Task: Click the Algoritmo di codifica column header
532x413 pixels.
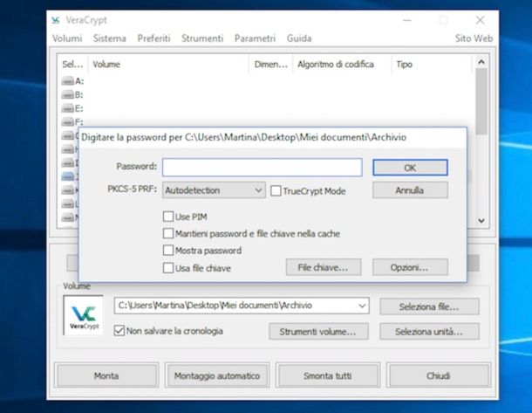Action: pos(343,65)
